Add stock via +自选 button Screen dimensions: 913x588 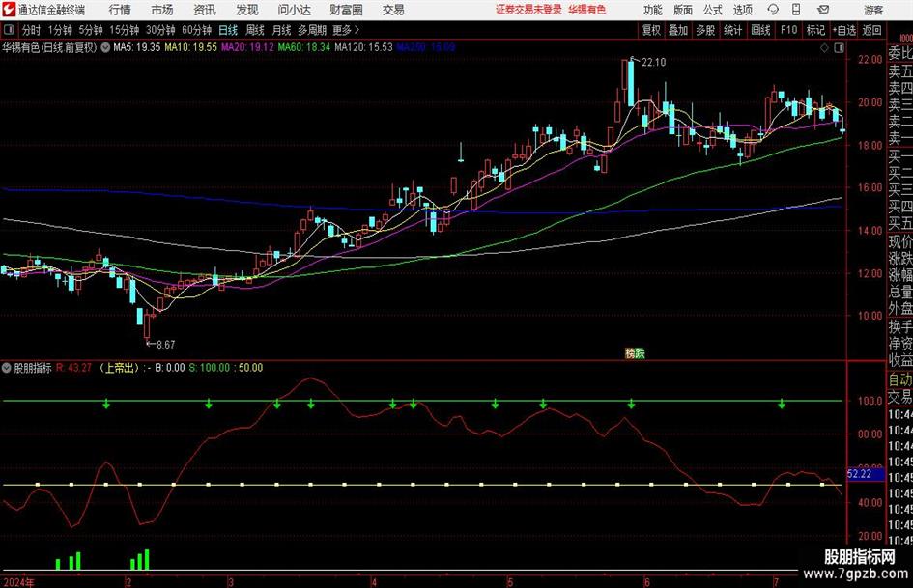(844, 30)
